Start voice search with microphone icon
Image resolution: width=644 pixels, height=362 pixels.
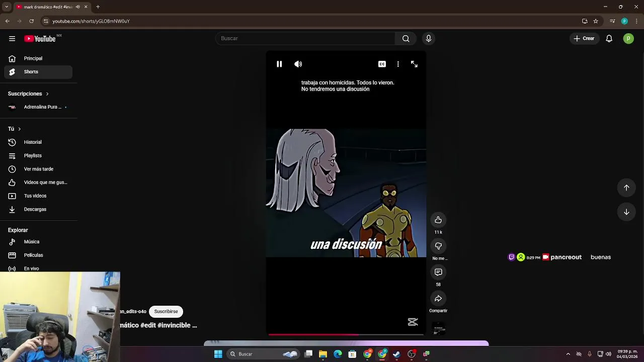click(429, 38)
